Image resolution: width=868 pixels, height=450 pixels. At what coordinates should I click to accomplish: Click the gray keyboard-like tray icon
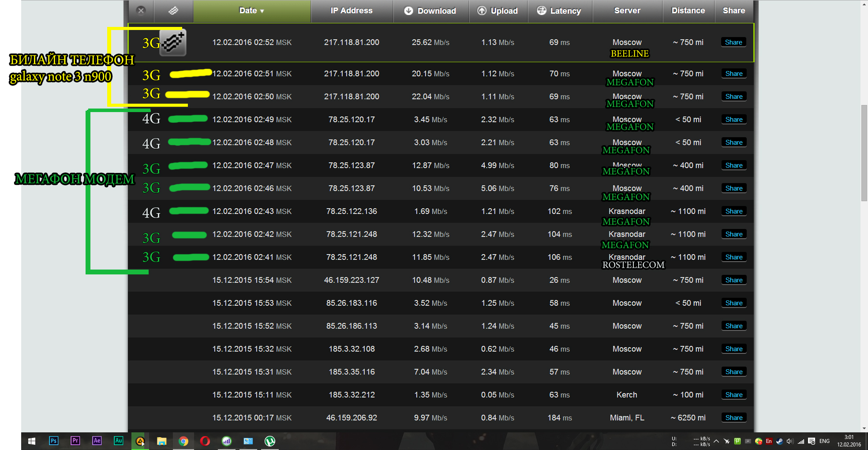click(748, 441)
